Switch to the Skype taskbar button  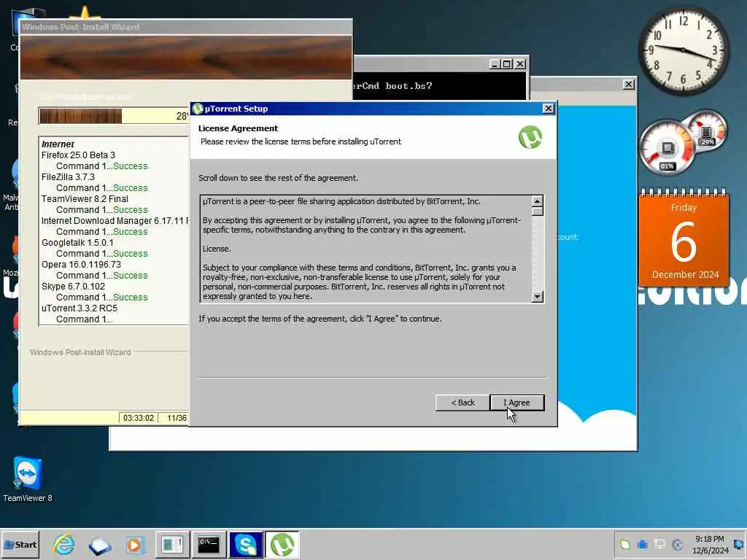tap(246, 545)
